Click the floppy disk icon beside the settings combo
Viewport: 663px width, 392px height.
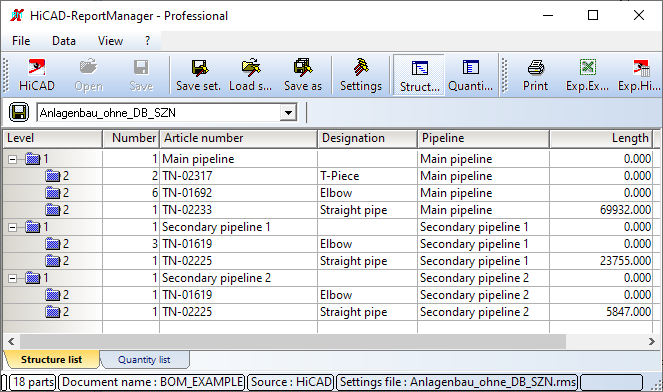pos(19,112)
